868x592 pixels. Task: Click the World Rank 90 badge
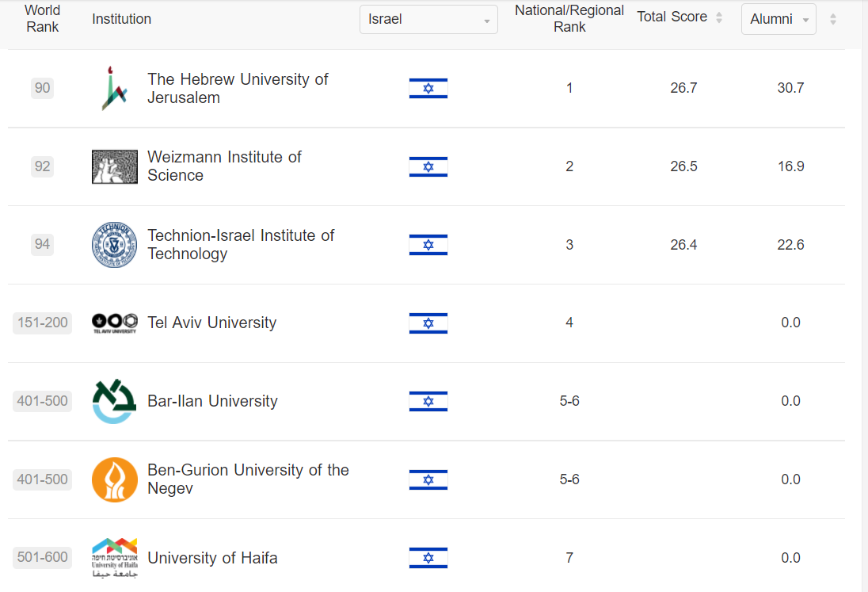pos(42,88)
